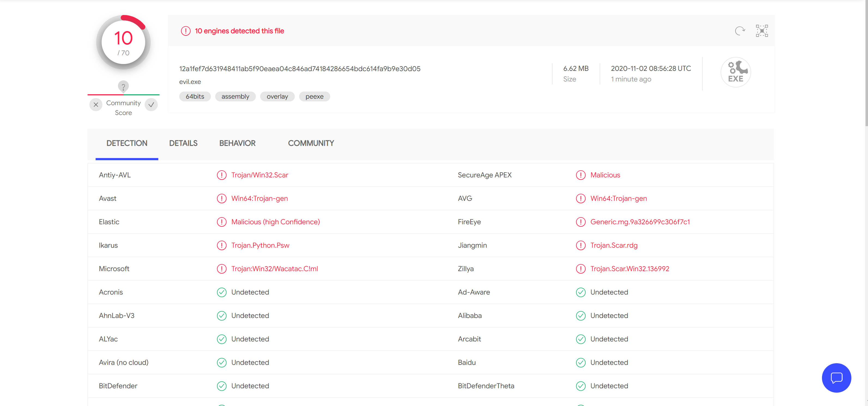Click the 10/70 detection score gauge
868x406 pixels.
click(123, 43)
